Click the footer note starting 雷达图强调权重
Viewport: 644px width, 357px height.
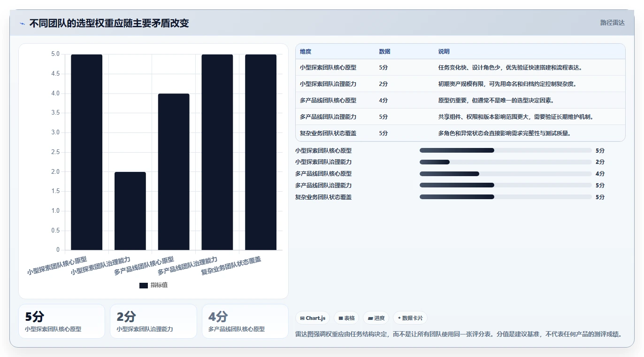tap(459, 334)
